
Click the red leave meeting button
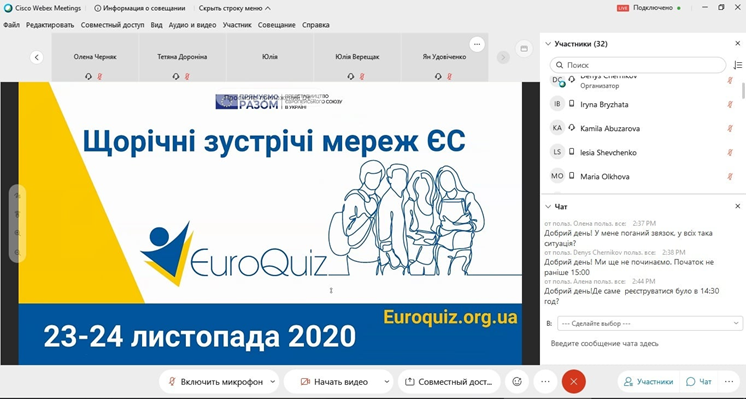pyautogui.click(x=573, y=381)
